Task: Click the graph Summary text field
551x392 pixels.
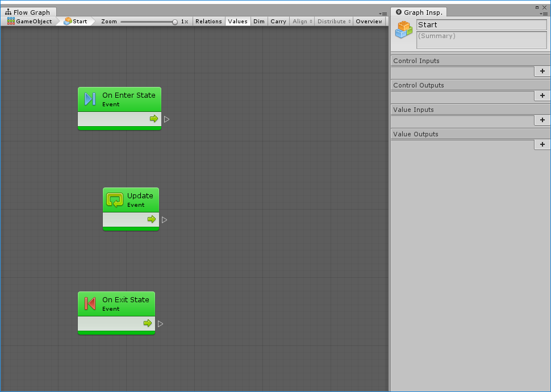Action: [x=481, y=40]
